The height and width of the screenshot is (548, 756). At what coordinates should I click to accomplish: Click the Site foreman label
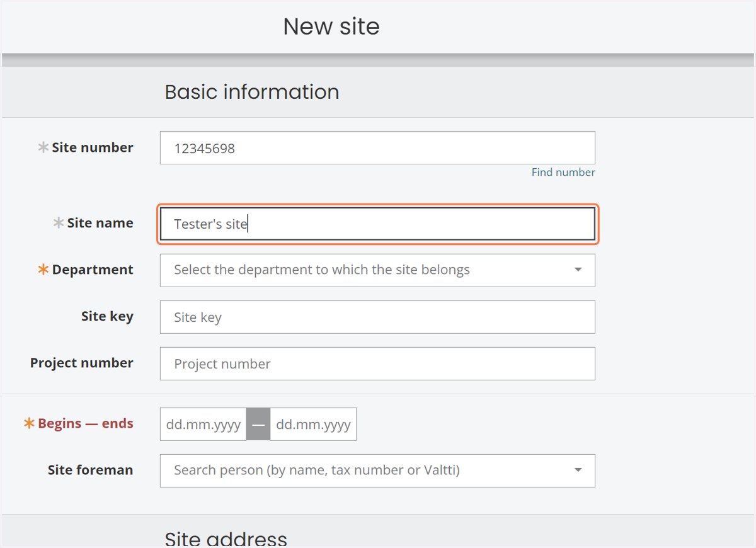pos(90,470)
